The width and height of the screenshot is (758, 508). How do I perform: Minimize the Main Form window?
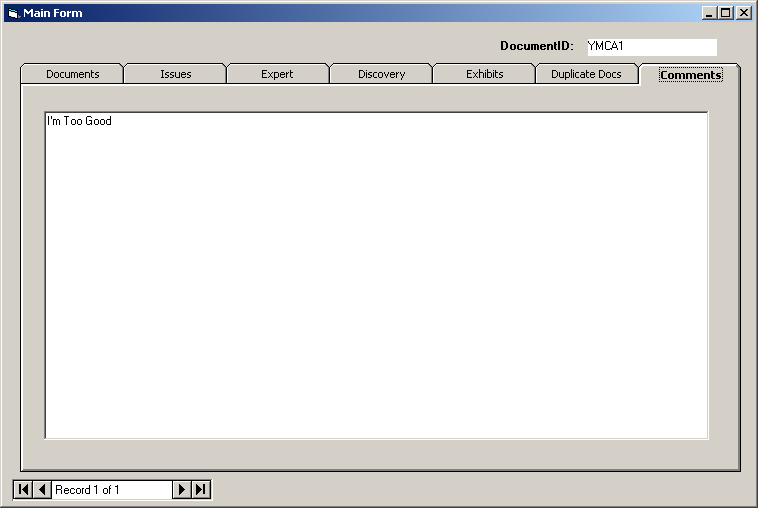tap(709, 13)
